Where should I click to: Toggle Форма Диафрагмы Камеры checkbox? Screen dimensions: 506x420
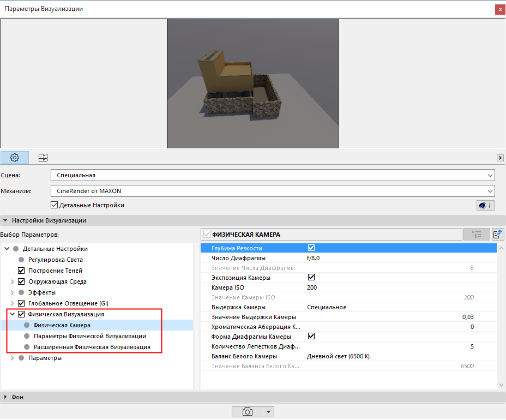tap(311, 337)
